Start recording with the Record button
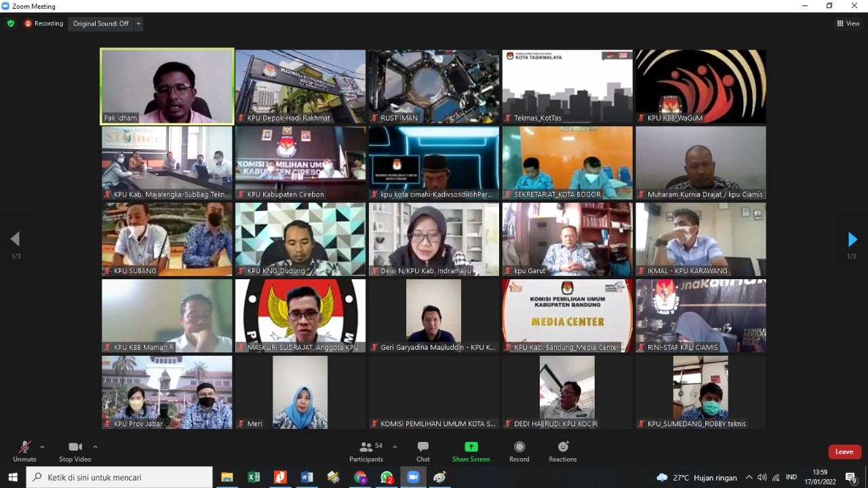 pos(519,451)
